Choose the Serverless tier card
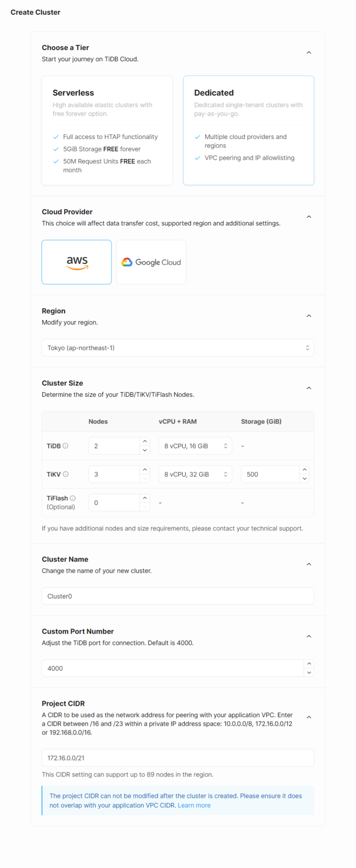The height and width of the screenshot is (868, 356). coord(107,130)
